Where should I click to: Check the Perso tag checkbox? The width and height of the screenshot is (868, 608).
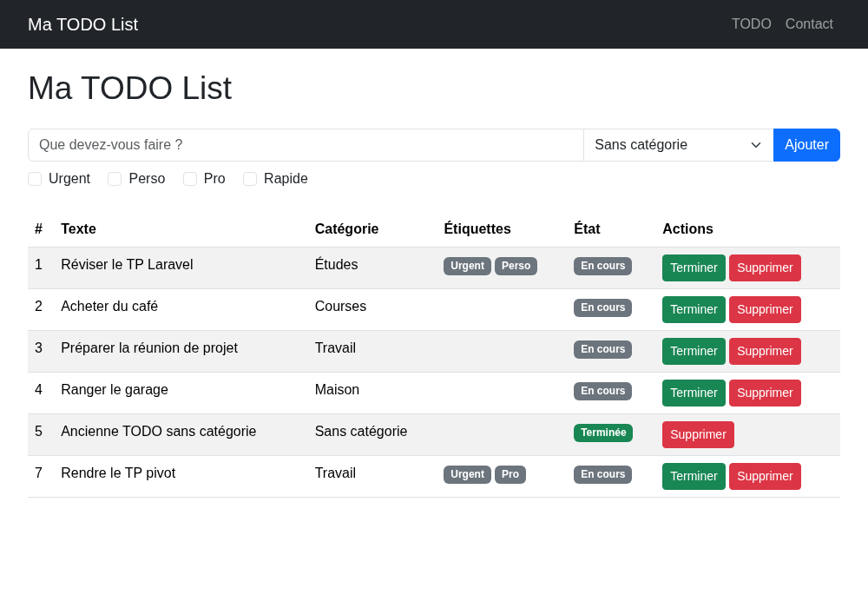point(115,179)
